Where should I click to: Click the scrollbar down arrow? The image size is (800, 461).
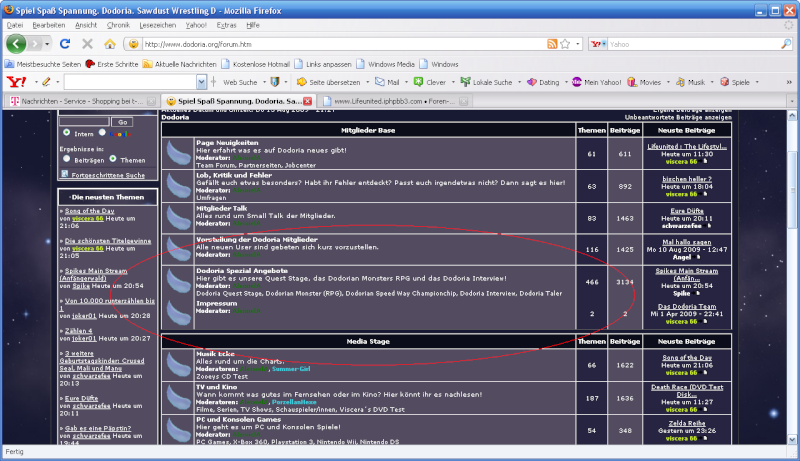click(x=792, y=440)
